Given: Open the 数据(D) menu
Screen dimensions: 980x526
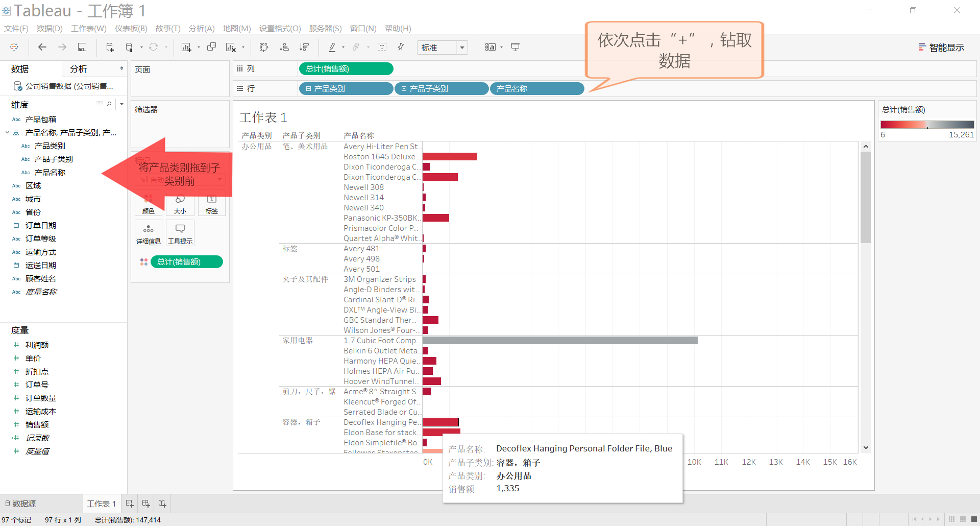Looking at the screenshot, I should pos(50,29).
